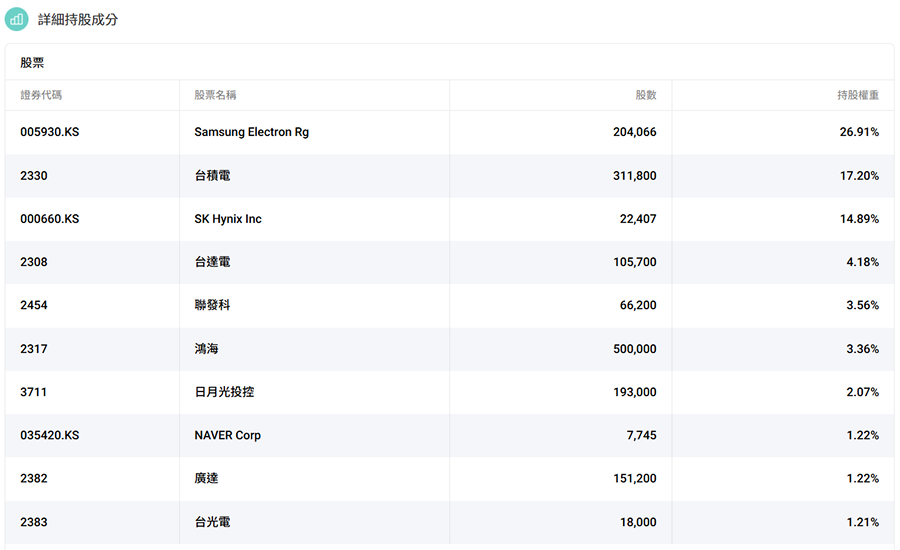Viewport: 900px width, 550px height.
Task: Click the bar chart icon beside 詳細持股成分
Action: 17,19
